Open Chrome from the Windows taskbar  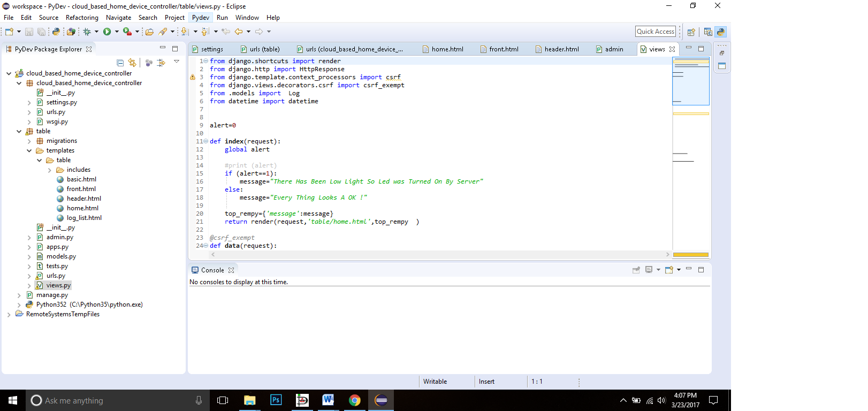coord(354,400)
